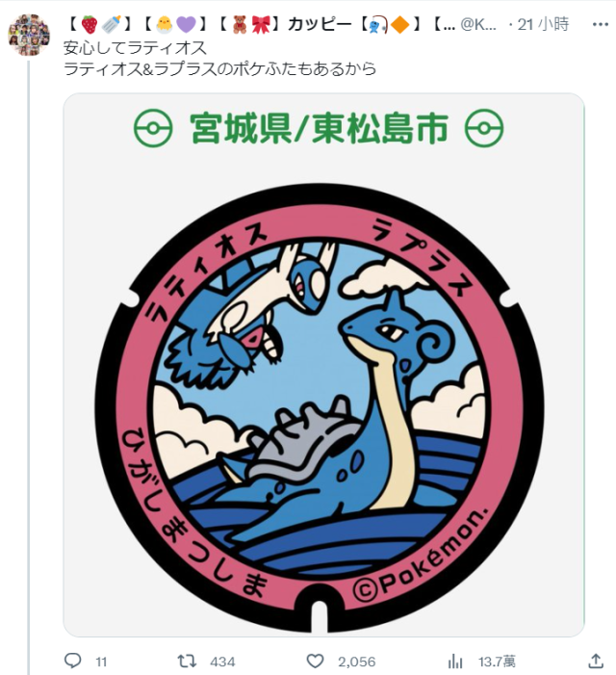Open view analytics bar chart icon
The width and height of the screenshot is (616, 675).
pyautogui.click(x=455, y=662)
